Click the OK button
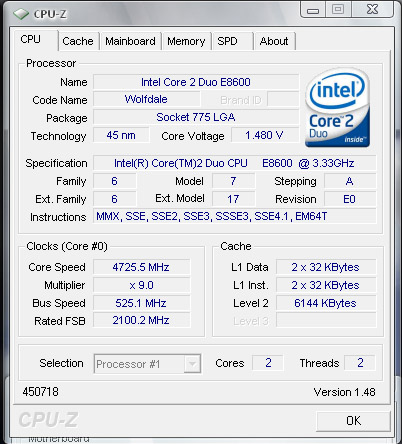 353,421
